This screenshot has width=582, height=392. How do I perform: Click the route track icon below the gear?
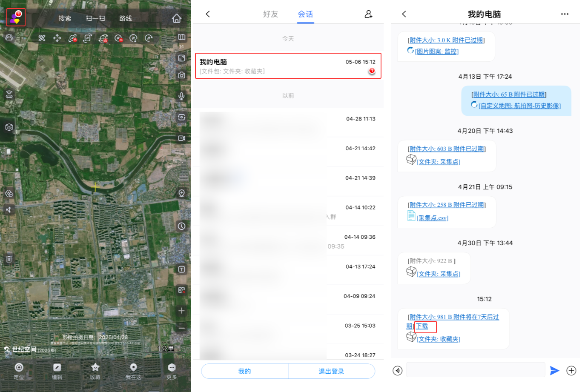(x=9, y=209)
